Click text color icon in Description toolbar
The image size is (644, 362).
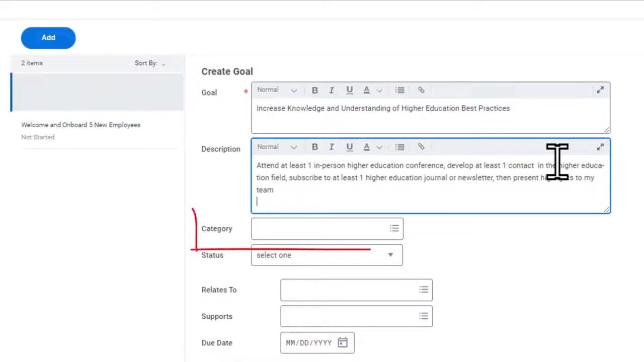(366, 147)
